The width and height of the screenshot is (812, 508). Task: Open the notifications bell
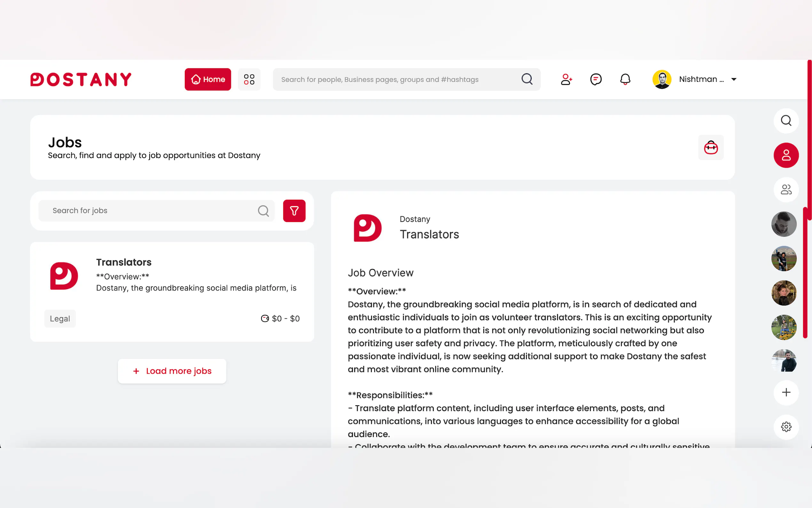pos(625,80)
